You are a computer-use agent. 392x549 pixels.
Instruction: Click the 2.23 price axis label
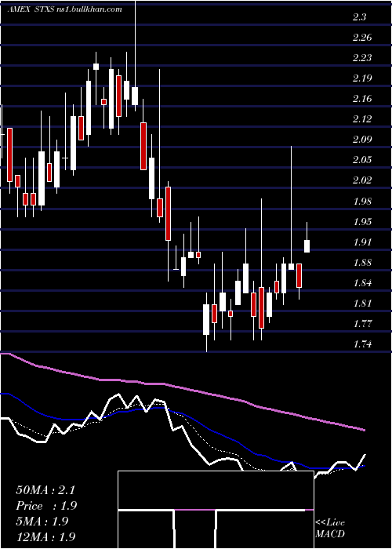tap(362, 58)
